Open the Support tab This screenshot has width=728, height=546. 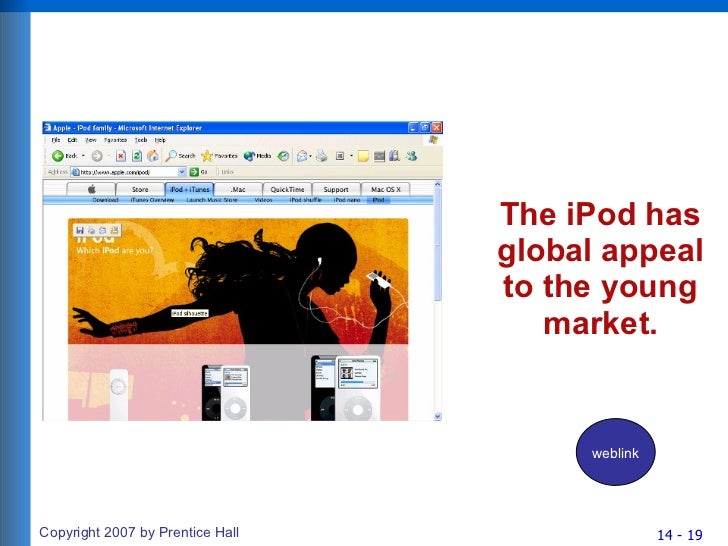pyautogui.click(x=336, y=189)
